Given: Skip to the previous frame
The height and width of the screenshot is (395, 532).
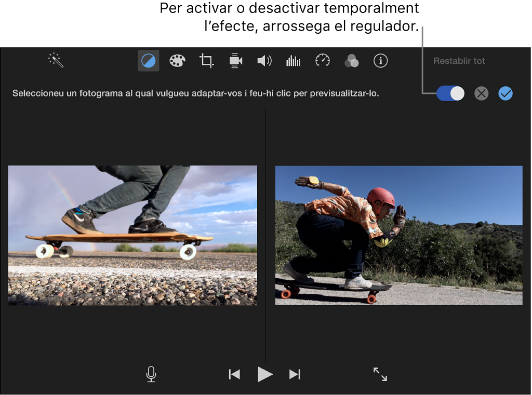Looking at the screenshot, I should [234, 374].
